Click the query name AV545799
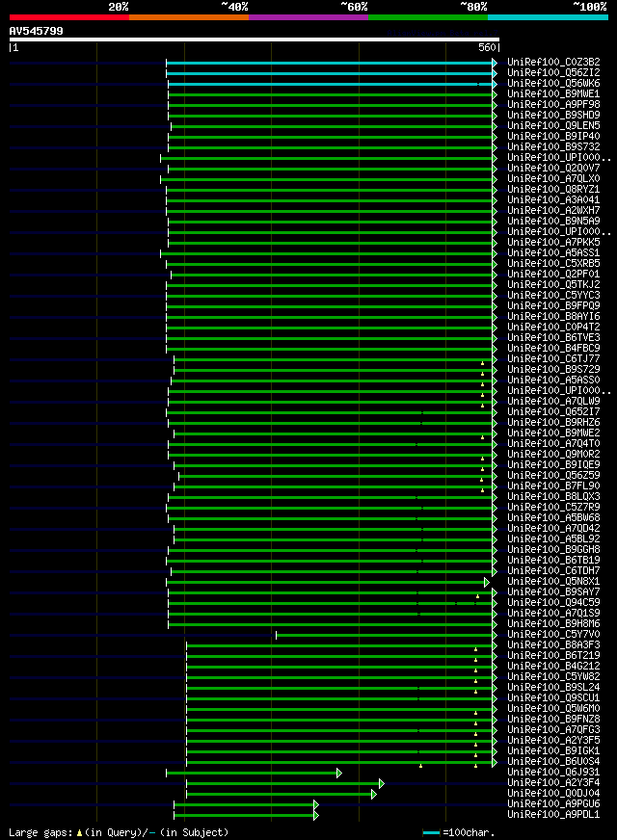Image resolution: width=617 pixels, height=840 pixels. point(36,31)
